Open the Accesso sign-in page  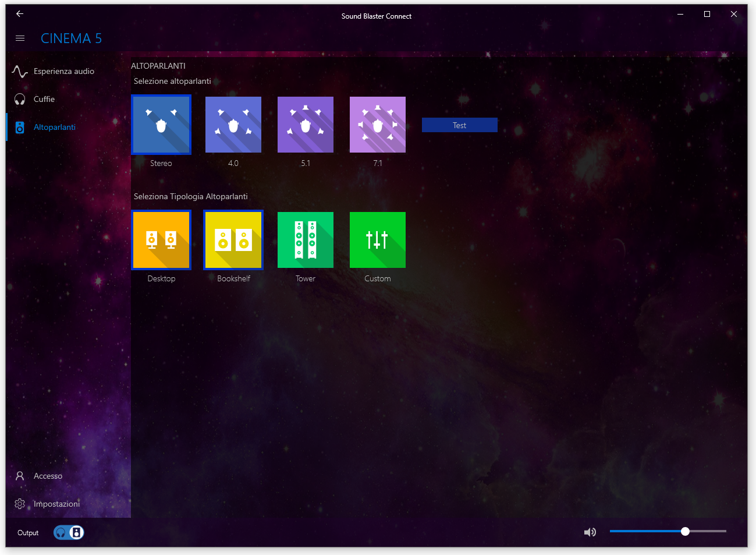pyautogui.click(x=68, y=476)
